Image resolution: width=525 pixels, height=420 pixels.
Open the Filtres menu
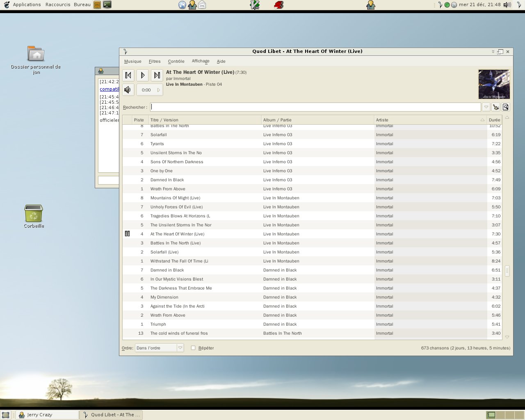pyautogui.click(x=155, y=62)
